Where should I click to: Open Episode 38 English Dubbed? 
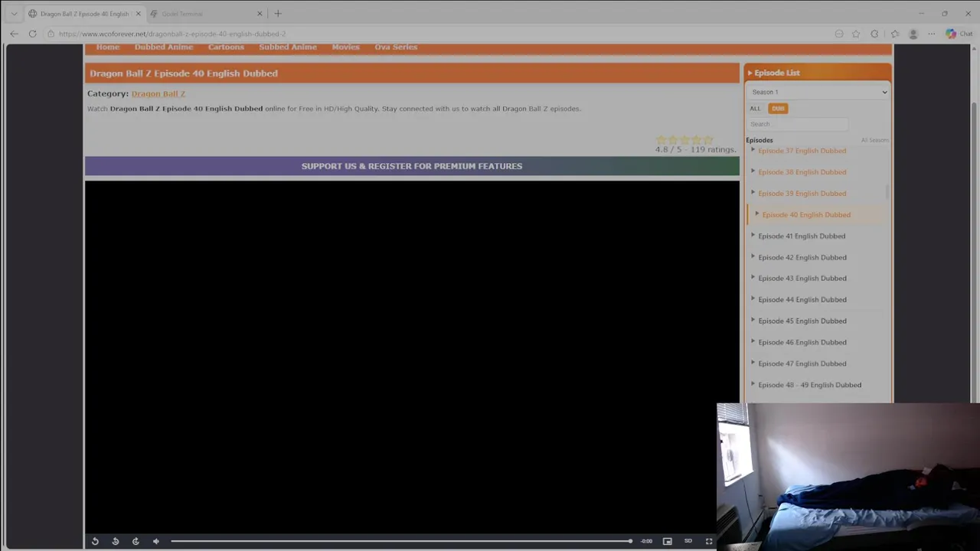point(802,172)
